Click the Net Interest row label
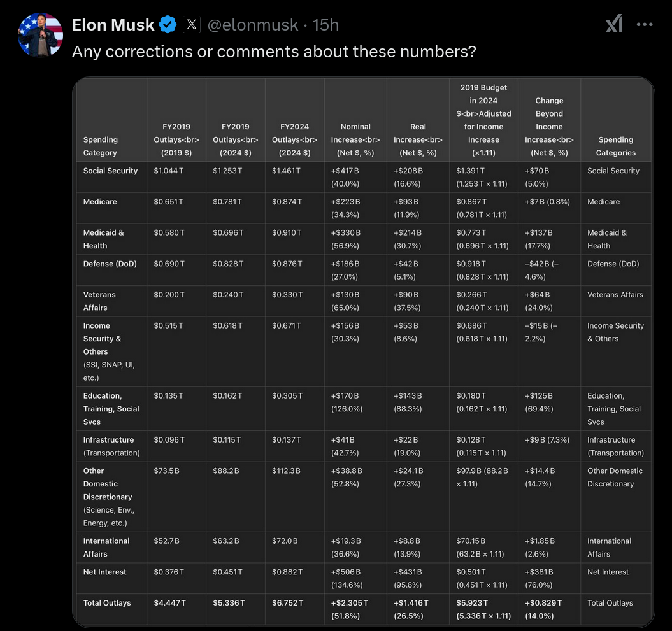Screen dimensions: 672x631 click(x=105, y=572)
